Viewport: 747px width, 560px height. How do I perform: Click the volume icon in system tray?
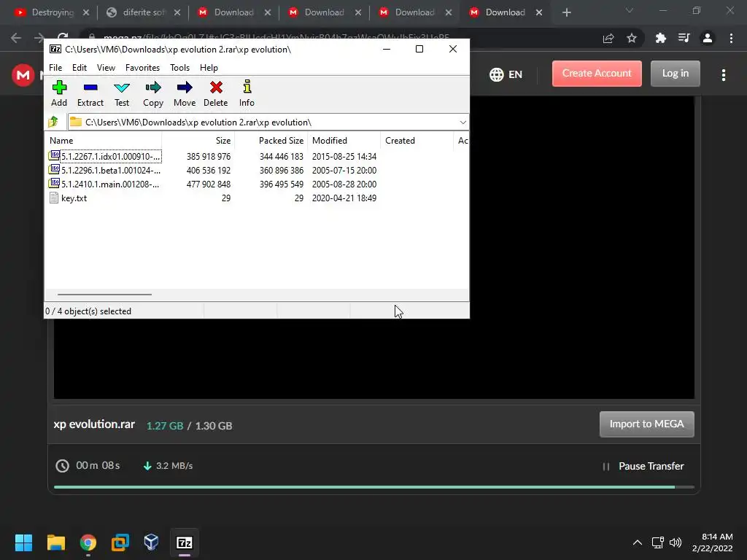point(675,542)
